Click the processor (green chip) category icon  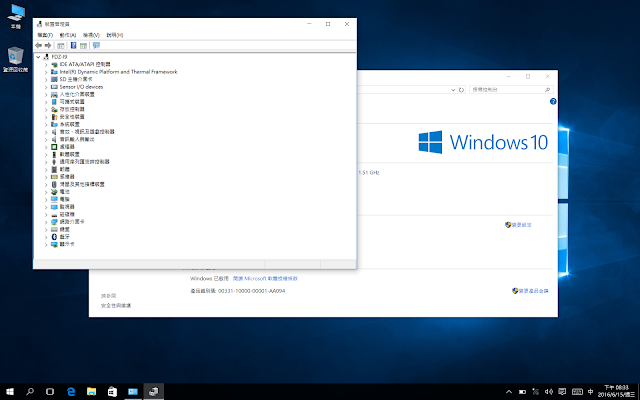click(x=54, y=147)
